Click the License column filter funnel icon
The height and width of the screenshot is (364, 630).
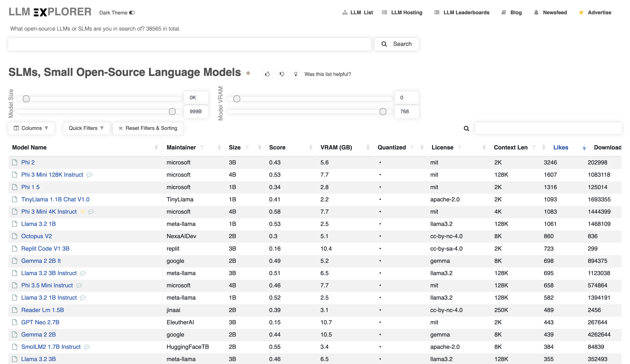point(459,148)
